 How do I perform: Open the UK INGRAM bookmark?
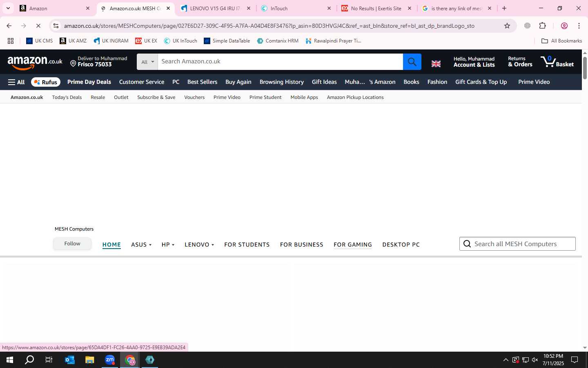coord(111,41)
